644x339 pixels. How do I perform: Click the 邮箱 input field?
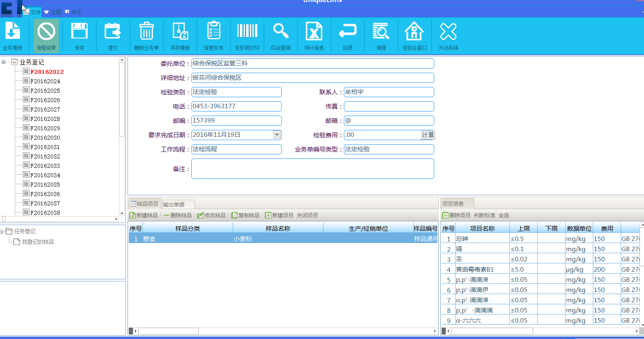389,120
